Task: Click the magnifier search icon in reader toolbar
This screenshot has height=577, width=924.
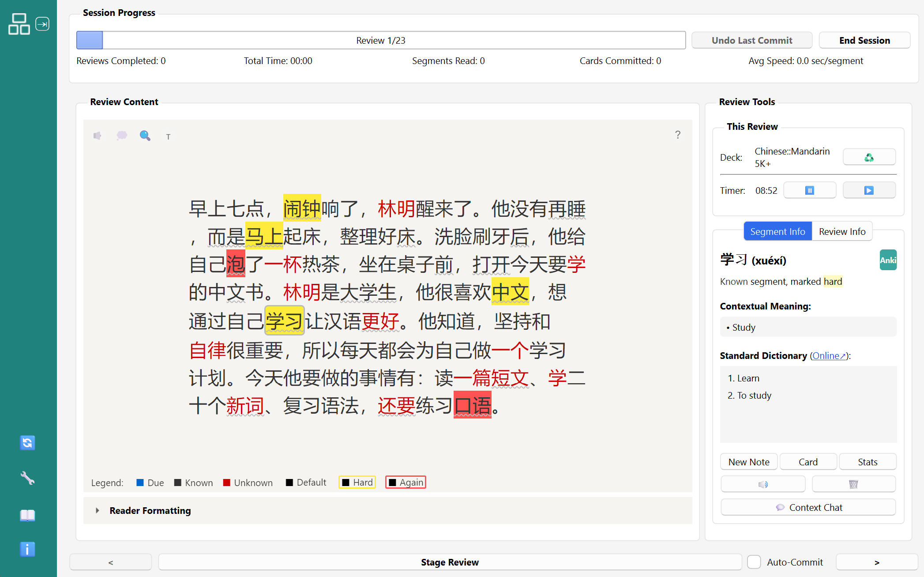Action: tap(145, 136)
